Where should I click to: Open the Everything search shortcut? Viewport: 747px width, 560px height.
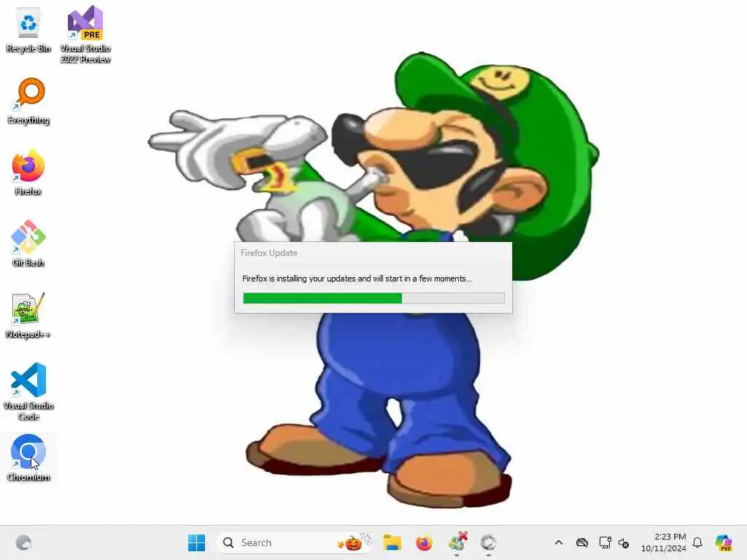(28, 101)
